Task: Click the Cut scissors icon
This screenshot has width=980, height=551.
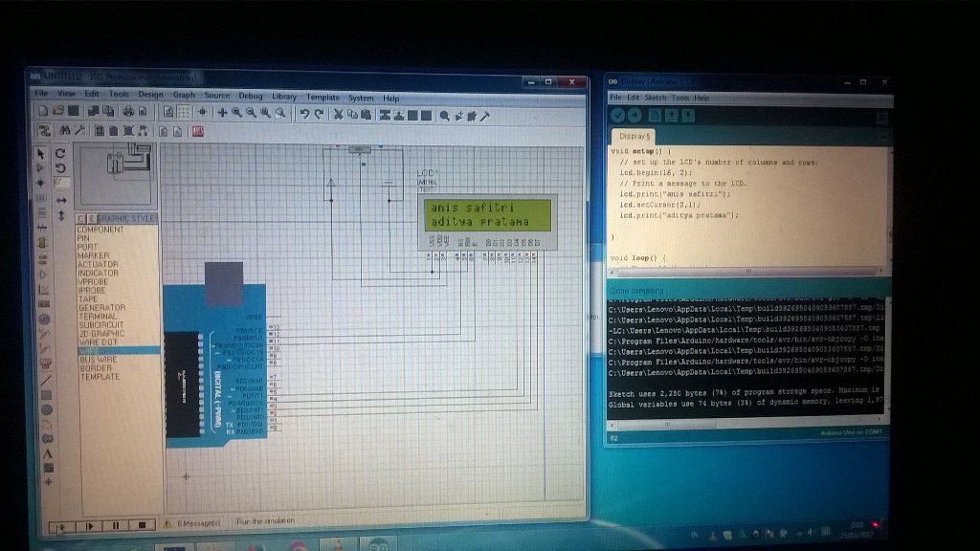Action: tap(338, 115)
